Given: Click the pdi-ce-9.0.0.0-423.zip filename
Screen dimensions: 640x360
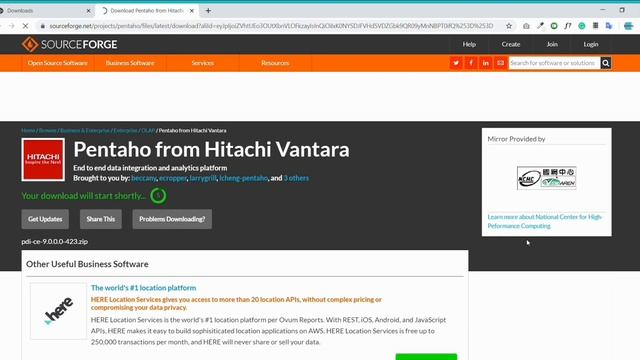Looking at the screenshot, I should [x=55, y=241].
